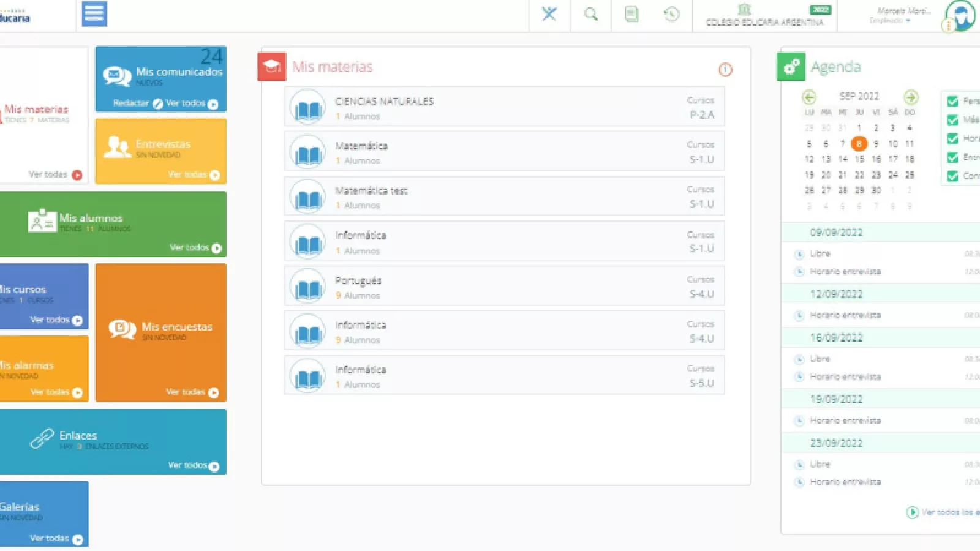Advance to next month in Agenda calendar
Image resolution: width=980 pixels, height=551 pixels.
[911, 97]
